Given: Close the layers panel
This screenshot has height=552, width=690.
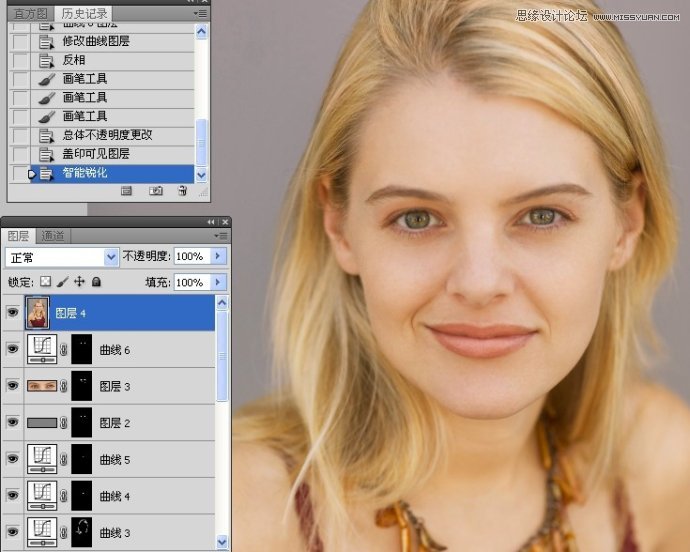Looking at the screenshot, I should tap(225, 222).
